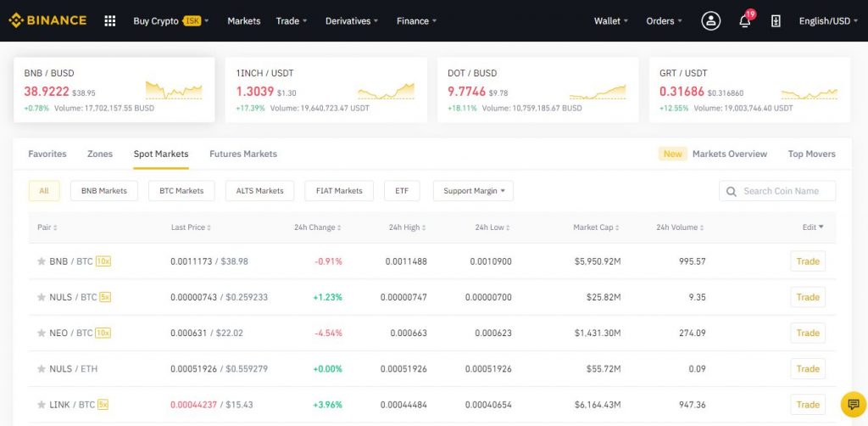Click the $6,164.43M market cap value
Screen dimensions: 868x426
[597, 405]
